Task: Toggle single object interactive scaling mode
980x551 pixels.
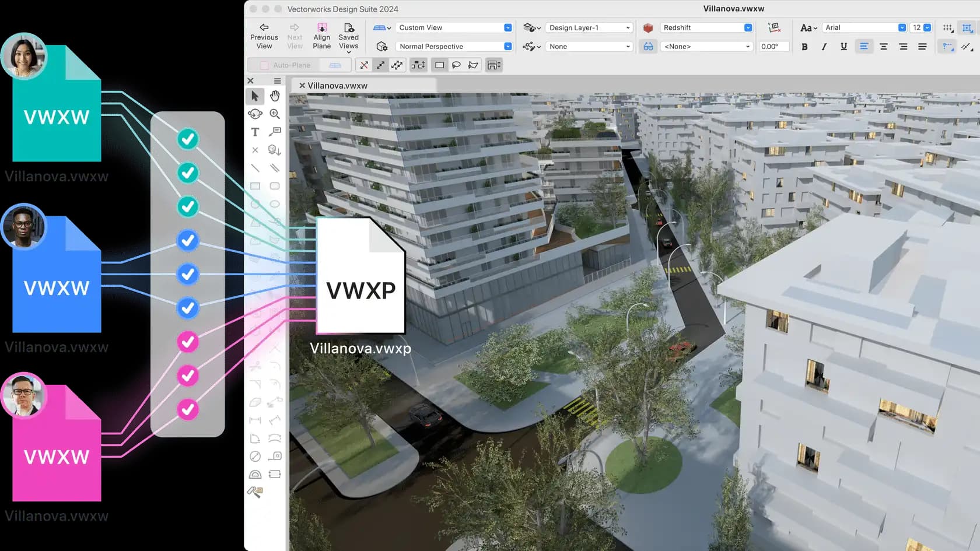Action: point(380,65)
